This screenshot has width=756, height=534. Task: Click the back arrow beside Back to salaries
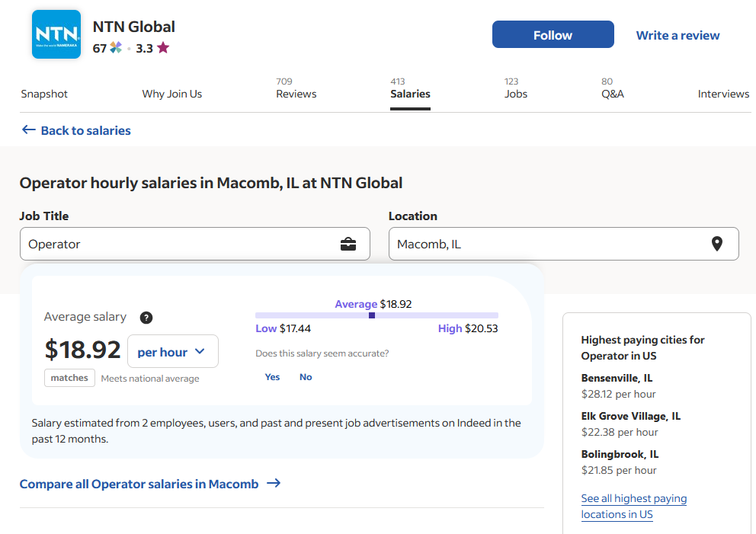tap(29, 130)
